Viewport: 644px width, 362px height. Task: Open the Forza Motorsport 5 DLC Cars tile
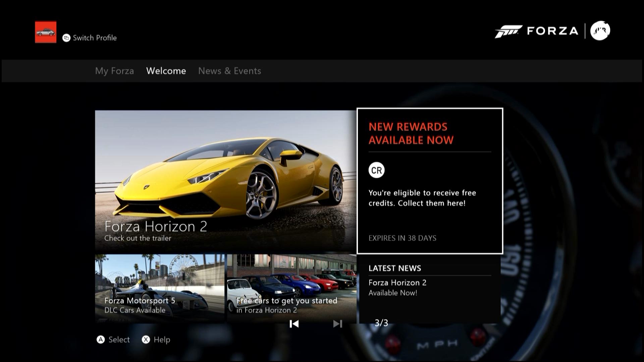pos(160,289)
